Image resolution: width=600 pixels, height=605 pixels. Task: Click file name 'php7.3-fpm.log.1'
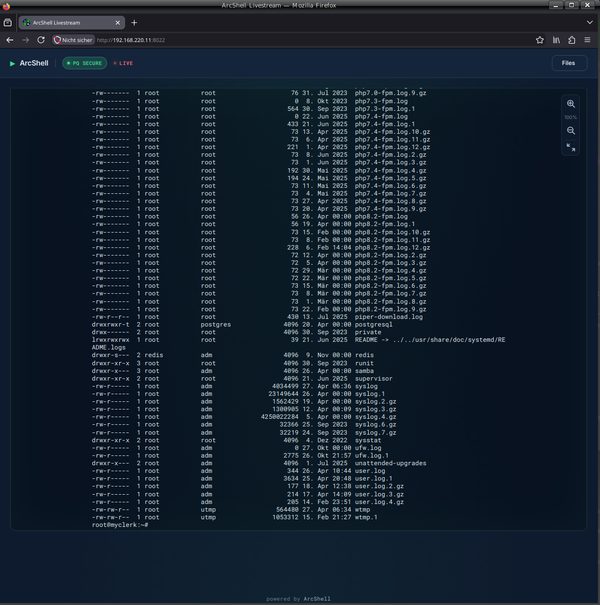(385, 109)
